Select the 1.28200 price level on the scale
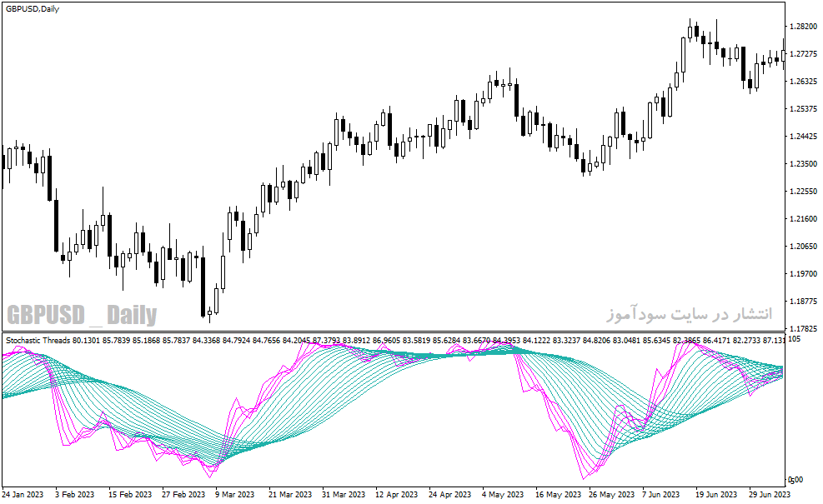Viewport: 823px width, 504px height. point(804,26)
